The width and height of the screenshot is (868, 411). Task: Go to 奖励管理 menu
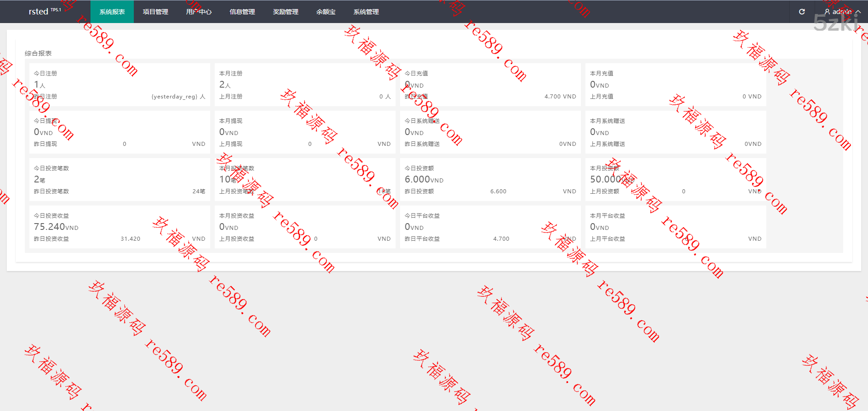click(x=286, y=12)
